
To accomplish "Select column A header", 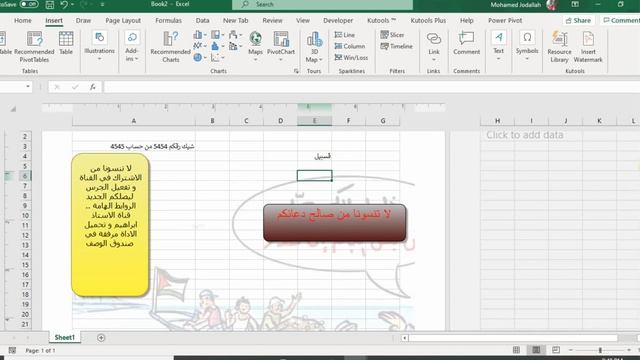I will point(133,121).
